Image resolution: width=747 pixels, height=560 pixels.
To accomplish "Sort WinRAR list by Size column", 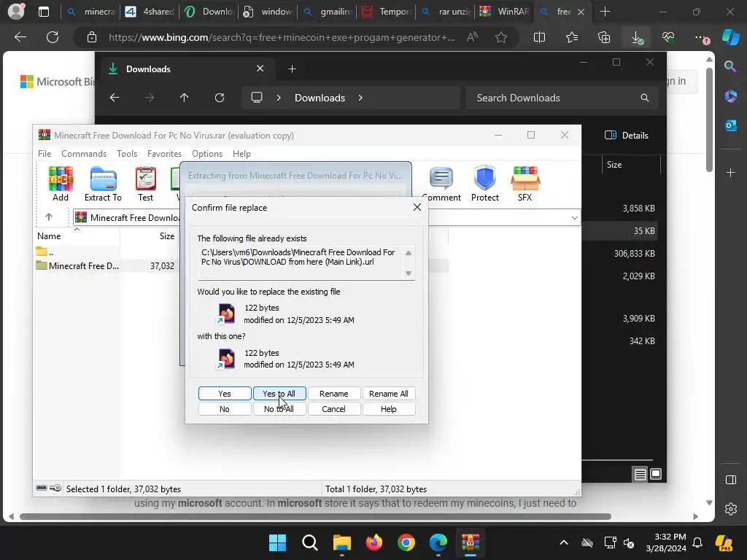I will (167, 236).
